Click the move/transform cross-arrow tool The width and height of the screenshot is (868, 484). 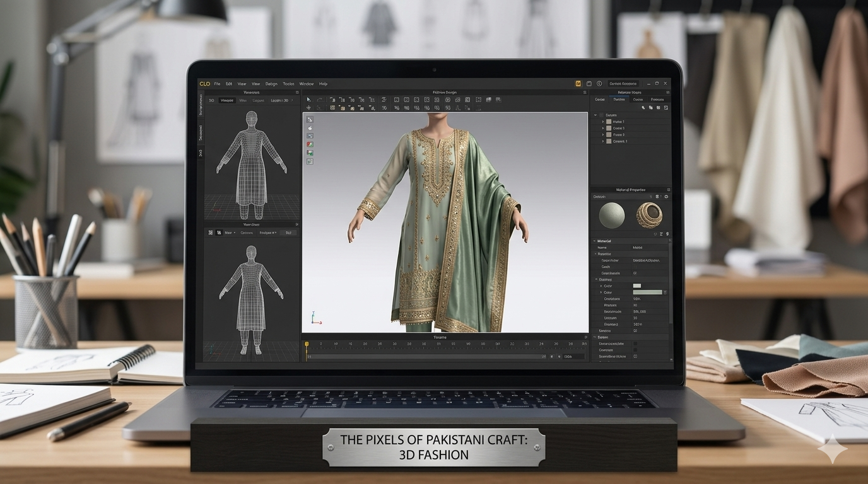pos(308,108)
